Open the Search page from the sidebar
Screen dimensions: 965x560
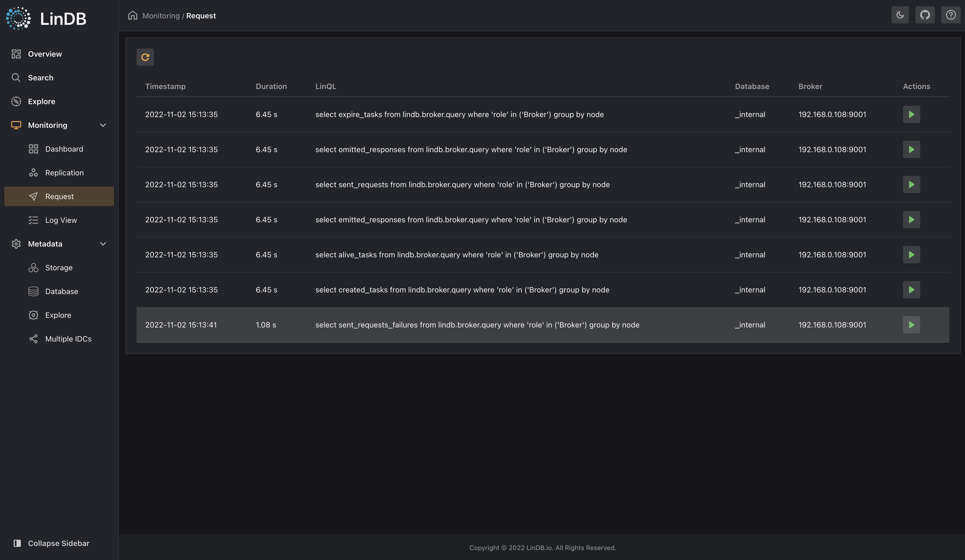pyautogui.click(x=40, y=77)
